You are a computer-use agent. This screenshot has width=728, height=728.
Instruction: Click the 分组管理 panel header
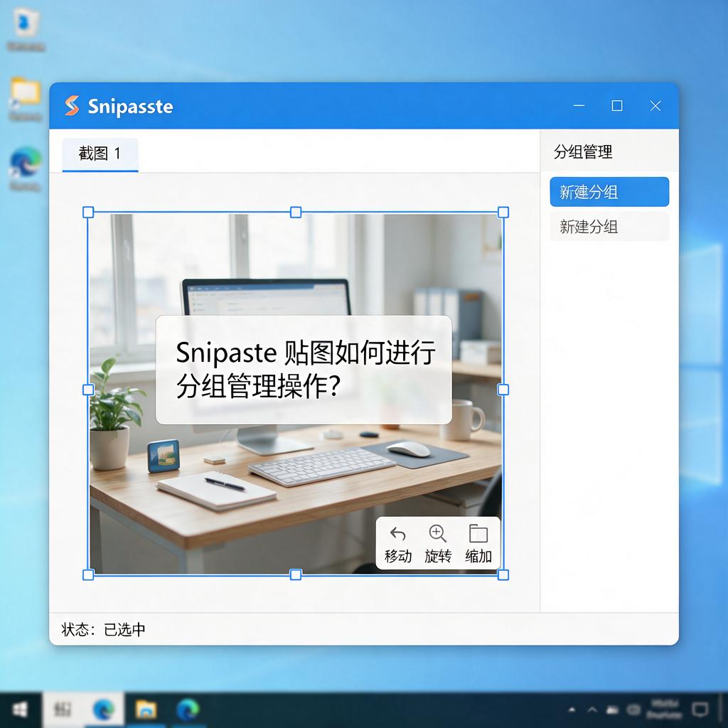tap(583, 152)
